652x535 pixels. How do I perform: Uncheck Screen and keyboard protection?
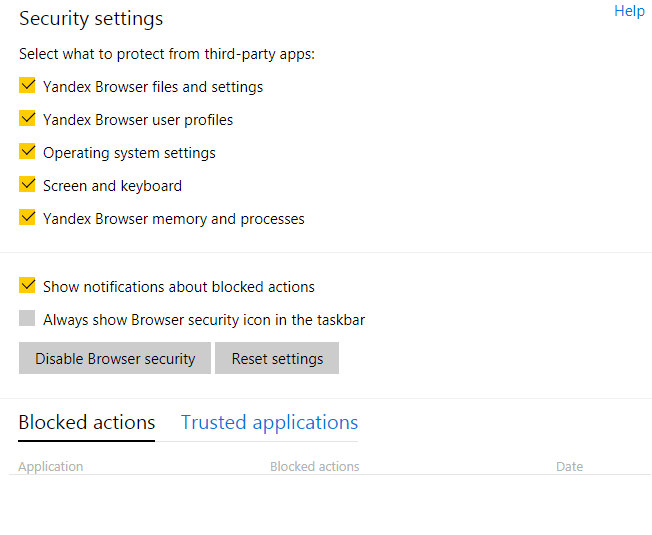[27, 185]
